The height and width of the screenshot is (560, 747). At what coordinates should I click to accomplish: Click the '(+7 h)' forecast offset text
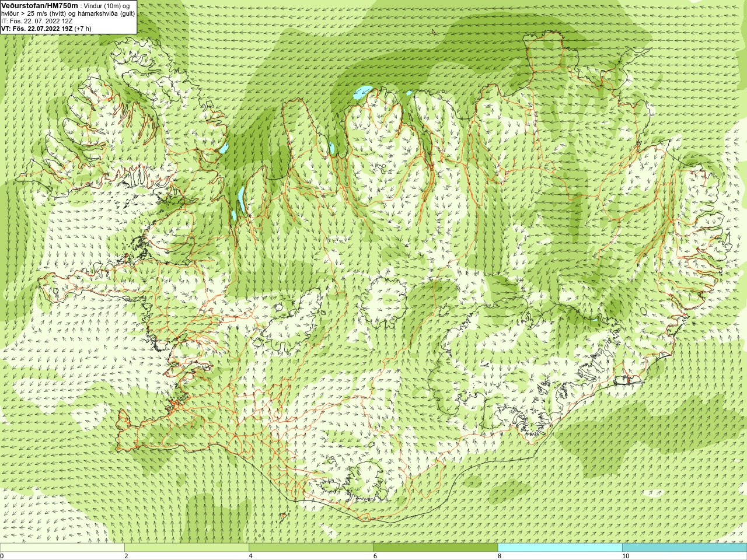point(83,29)
